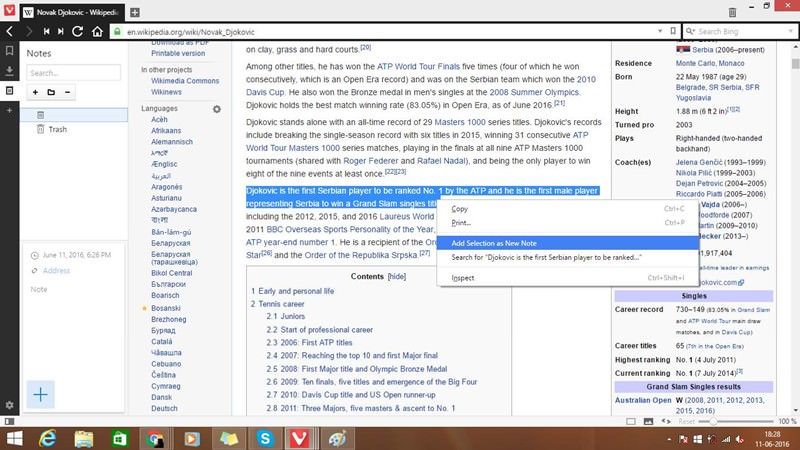The height and width of the screenshot is (450, 800).
Task: Open Early and personal life section
Action: coord(296,291)
